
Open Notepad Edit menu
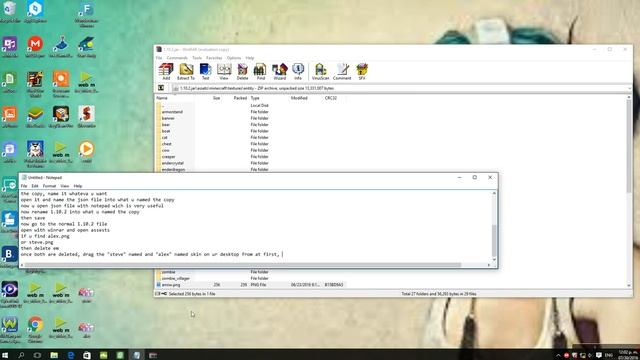(35, 186)
